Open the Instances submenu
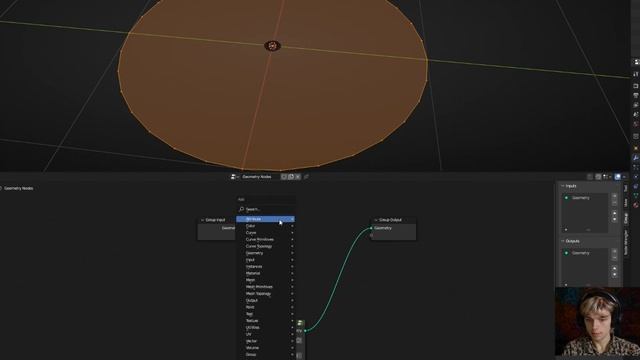This screenshot has width=640, height=360. [265, 267]
